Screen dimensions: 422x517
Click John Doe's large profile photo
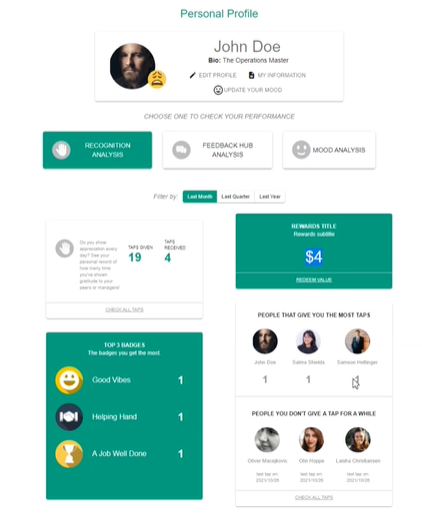(x=132, y=66)
